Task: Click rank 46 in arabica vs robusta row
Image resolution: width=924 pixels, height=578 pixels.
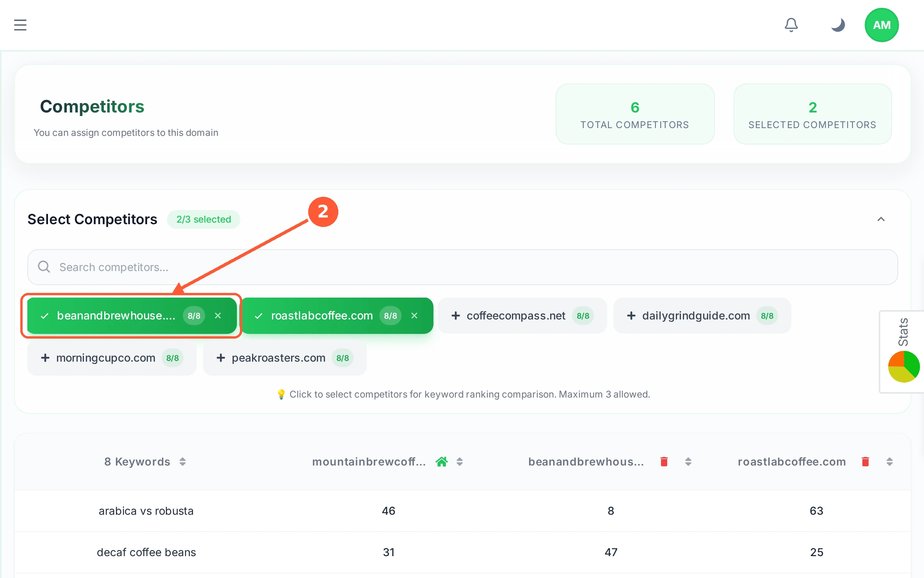Action: click(389, 511)
